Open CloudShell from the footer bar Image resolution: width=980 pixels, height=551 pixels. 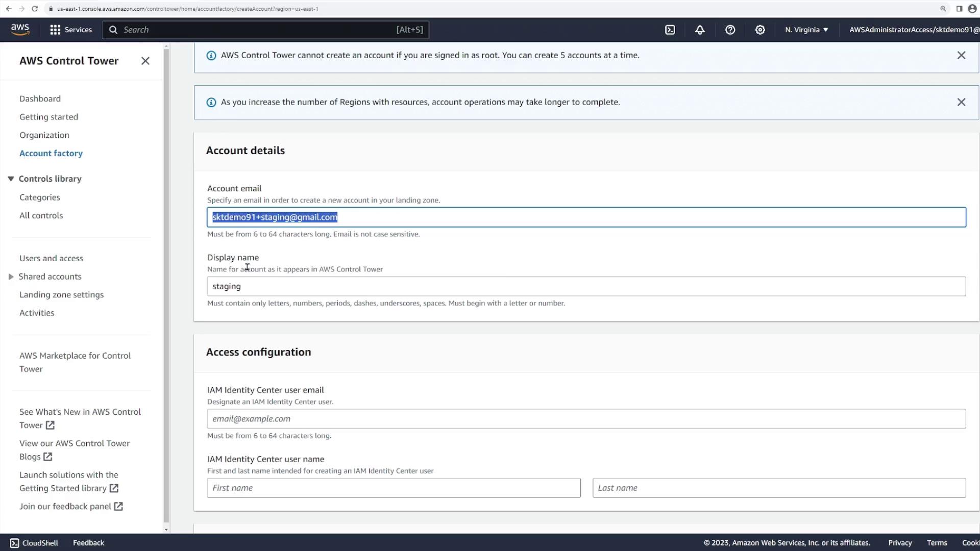(x=34, y=543)
